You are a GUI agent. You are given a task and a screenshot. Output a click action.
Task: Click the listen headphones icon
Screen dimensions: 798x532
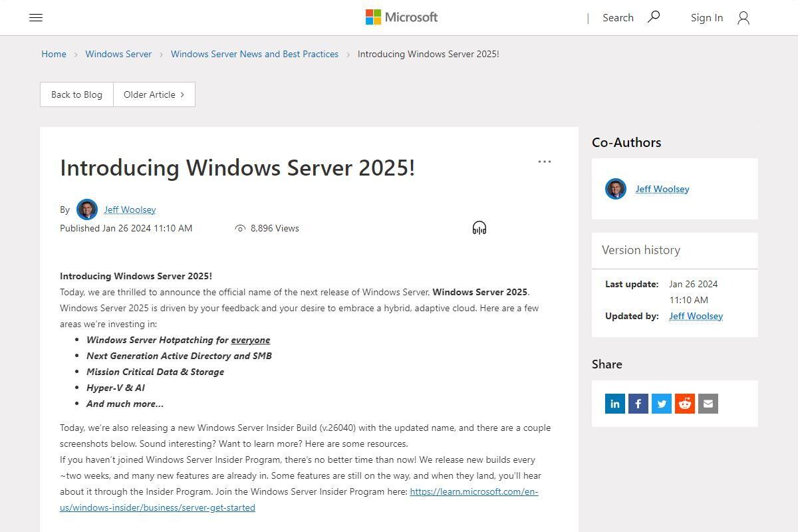click(479, 228)
